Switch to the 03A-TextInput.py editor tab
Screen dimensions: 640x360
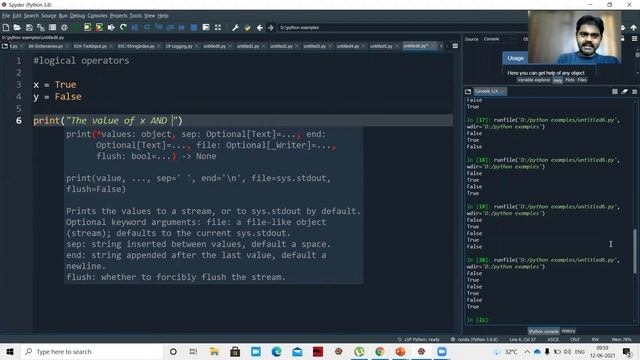tap(90, 46)
